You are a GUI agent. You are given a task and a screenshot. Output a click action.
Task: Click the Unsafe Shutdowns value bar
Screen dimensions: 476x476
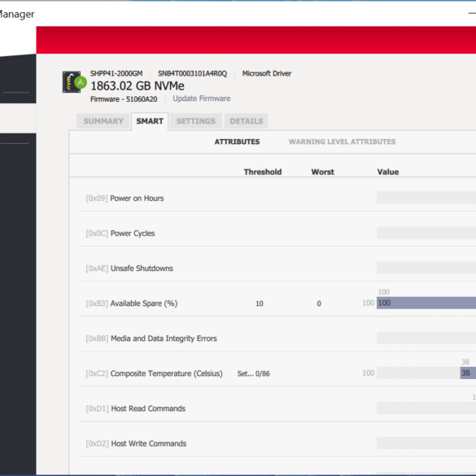point(426,268)
